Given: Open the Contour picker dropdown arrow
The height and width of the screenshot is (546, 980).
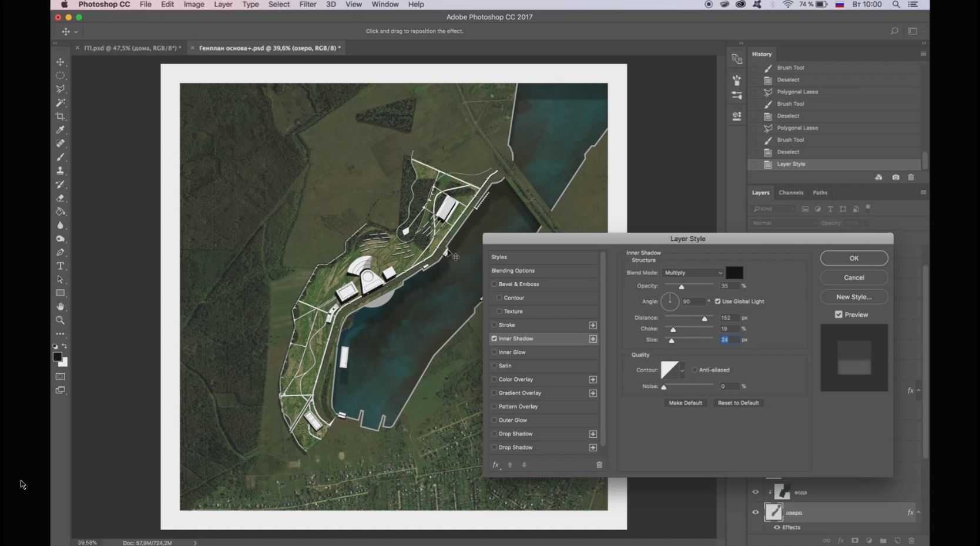Looking at the screenshot, I should (x=682, y=370).
